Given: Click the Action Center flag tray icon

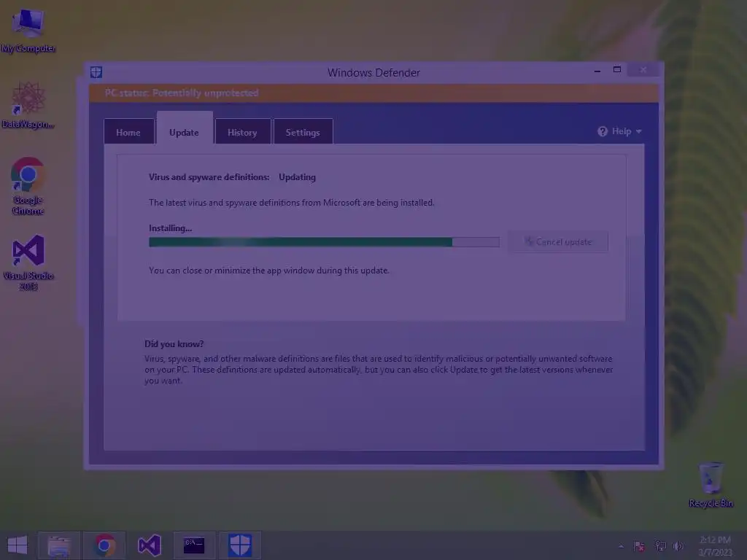Looking at the screenshot, I should 639,546.
